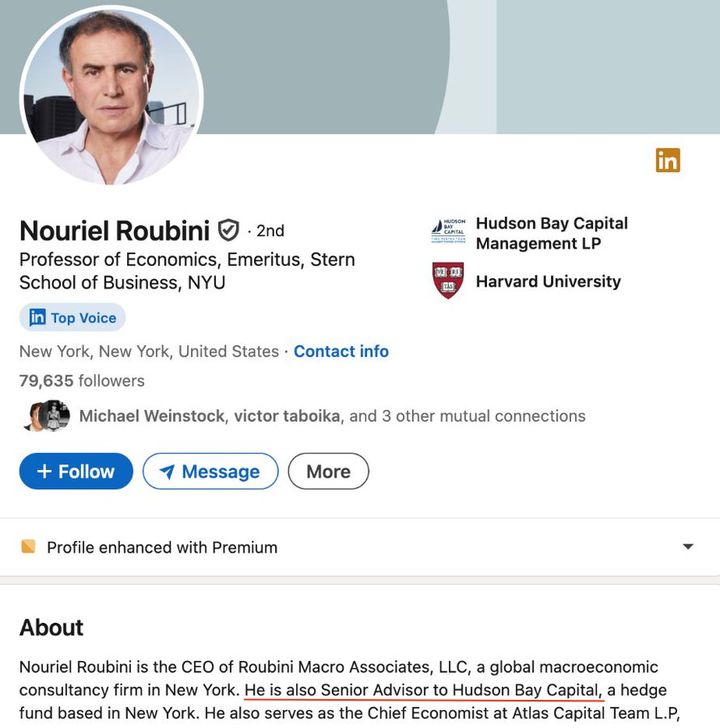Viewport: 720px width, 728px height.
Task: Open the Contact info link
Action: [x=341, y=352]
